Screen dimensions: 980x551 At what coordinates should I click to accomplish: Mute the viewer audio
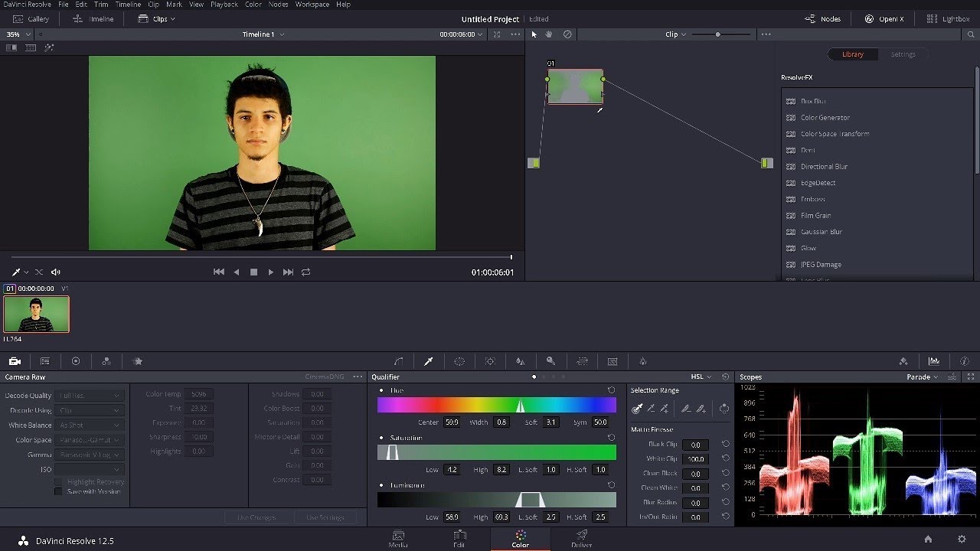click(x=56, y=272)
